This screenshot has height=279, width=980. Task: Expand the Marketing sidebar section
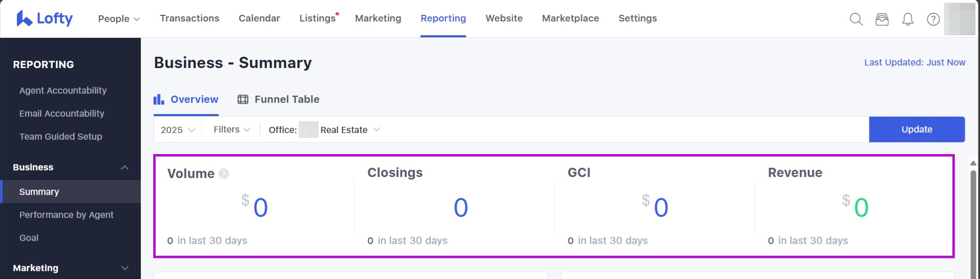pos(124,268)
